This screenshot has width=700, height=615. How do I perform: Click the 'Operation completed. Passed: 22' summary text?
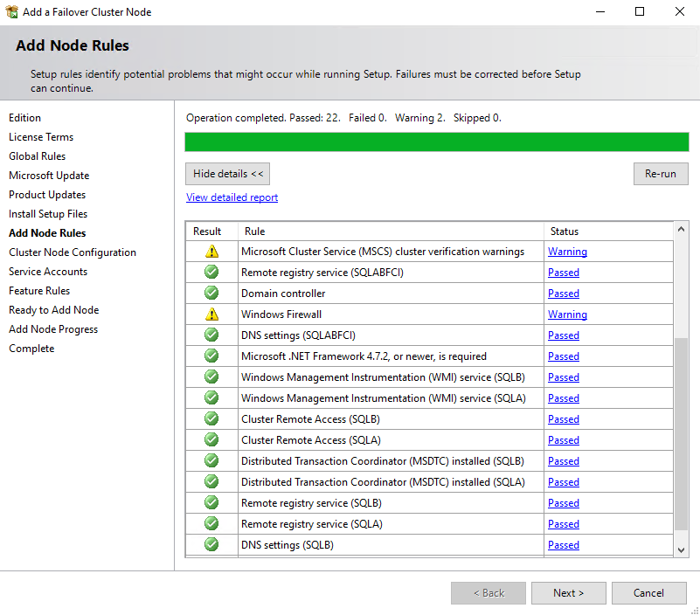coord(263,118)
